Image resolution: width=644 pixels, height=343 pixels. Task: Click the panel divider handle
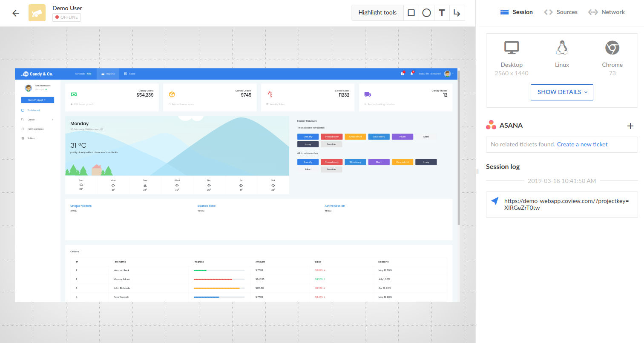point(477,171)
